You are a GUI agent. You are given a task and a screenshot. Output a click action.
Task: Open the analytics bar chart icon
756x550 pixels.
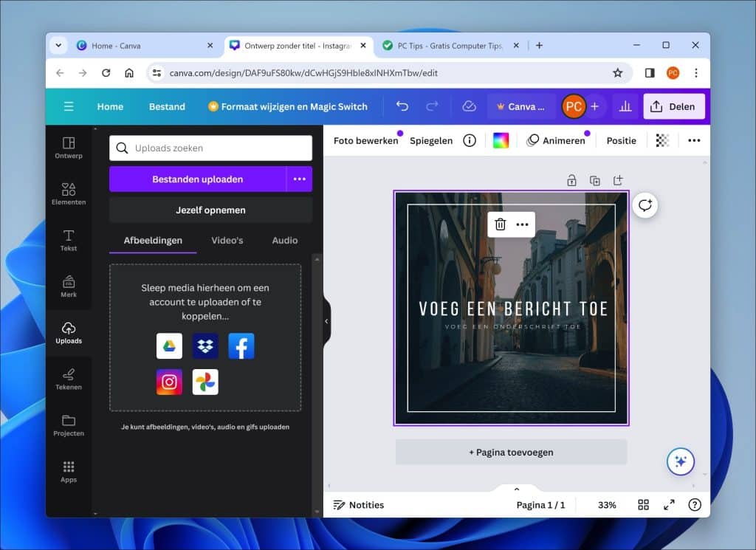point(625,106)
